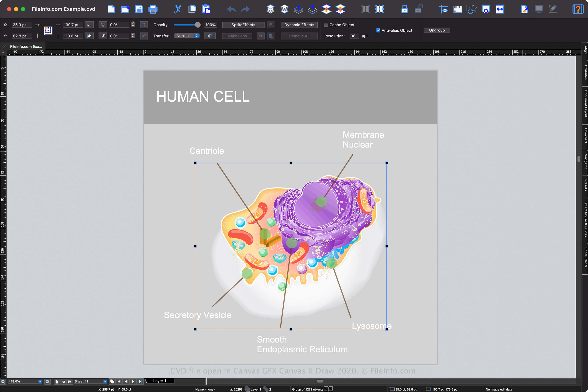Click the Ungroup button
Viewport: 588px width, 392px height.
click(x=437, y=30)
